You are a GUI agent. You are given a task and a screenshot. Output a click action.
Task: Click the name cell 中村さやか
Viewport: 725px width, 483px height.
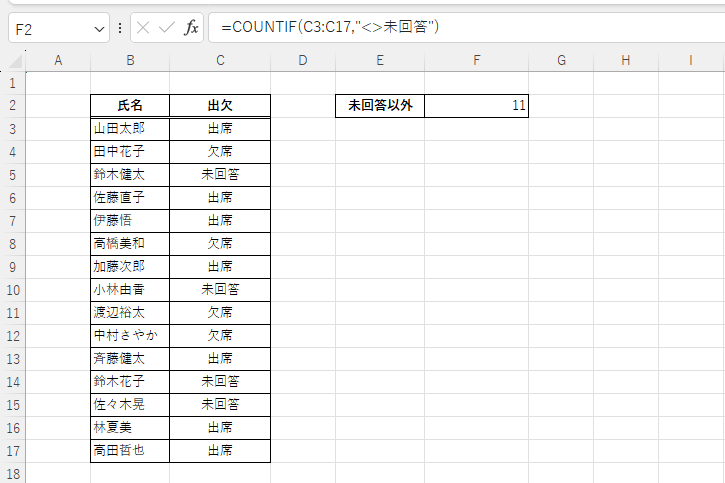pos(130,336)
